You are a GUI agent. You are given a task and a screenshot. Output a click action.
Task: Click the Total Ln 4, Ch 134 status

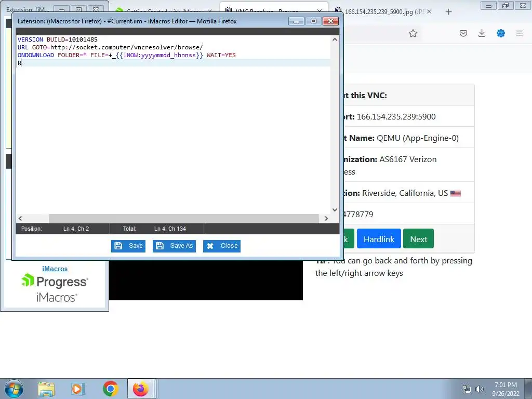[x=154, y=229]
